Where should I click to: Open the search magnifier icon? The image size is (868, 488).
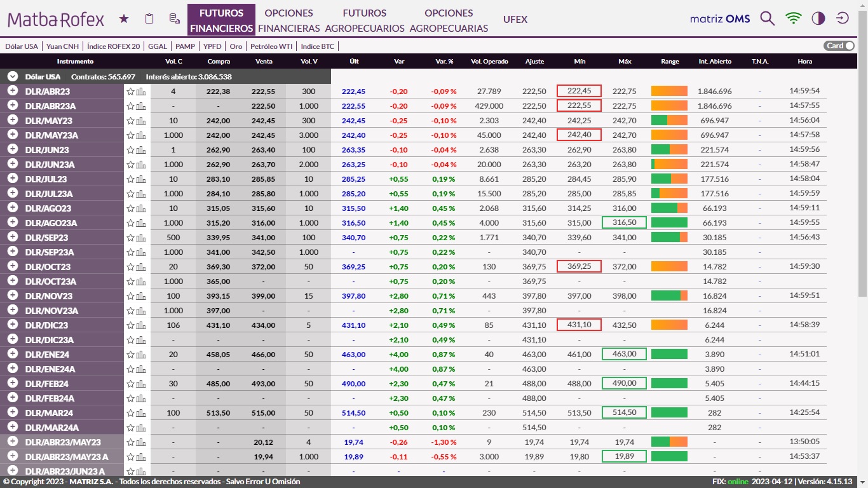pos(767,18)
